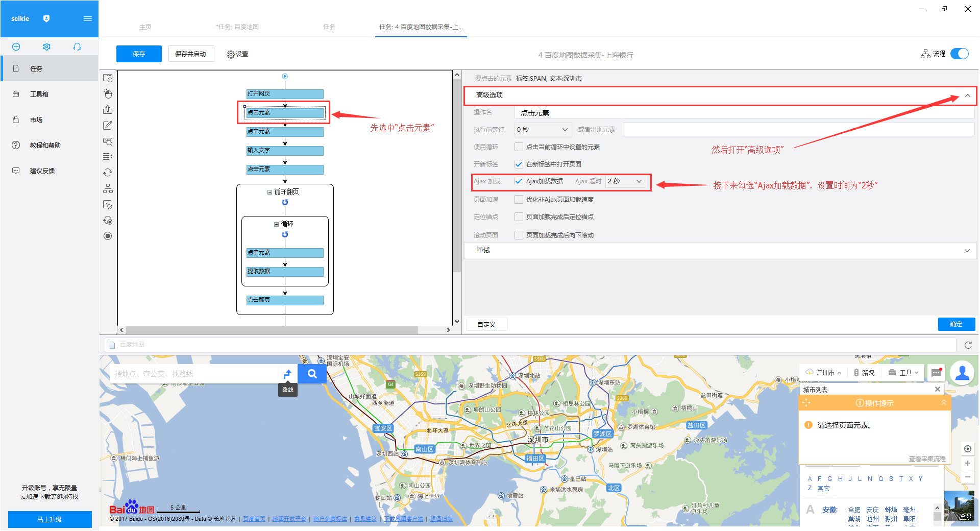This screenshot has height=531, width=980.
Task: Select the input text edit tool icon
Action: coord(108,126)
